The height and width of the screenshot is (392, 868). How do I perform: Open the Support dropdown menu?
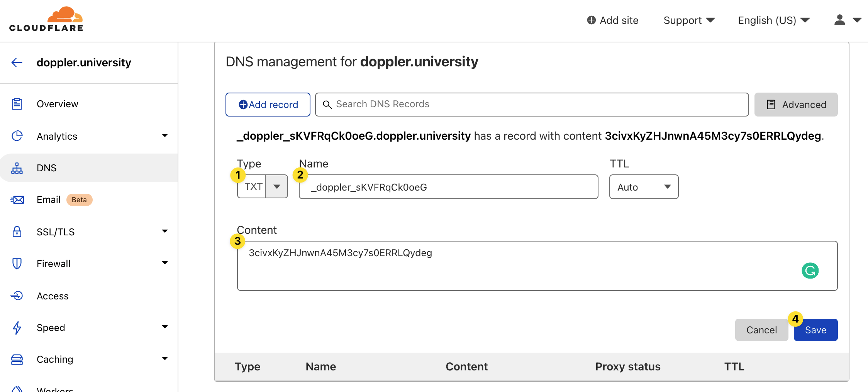tap(689, 20)
